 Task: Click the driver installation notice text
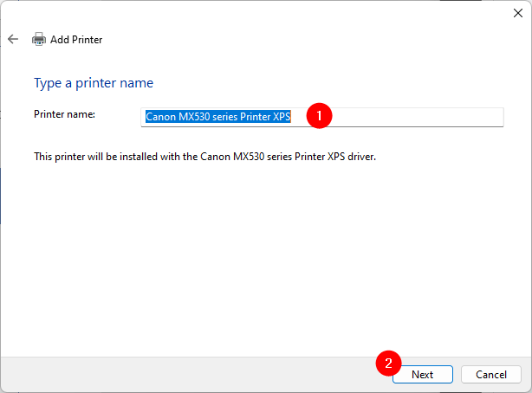pyautogui.click(x=205, y=157)
